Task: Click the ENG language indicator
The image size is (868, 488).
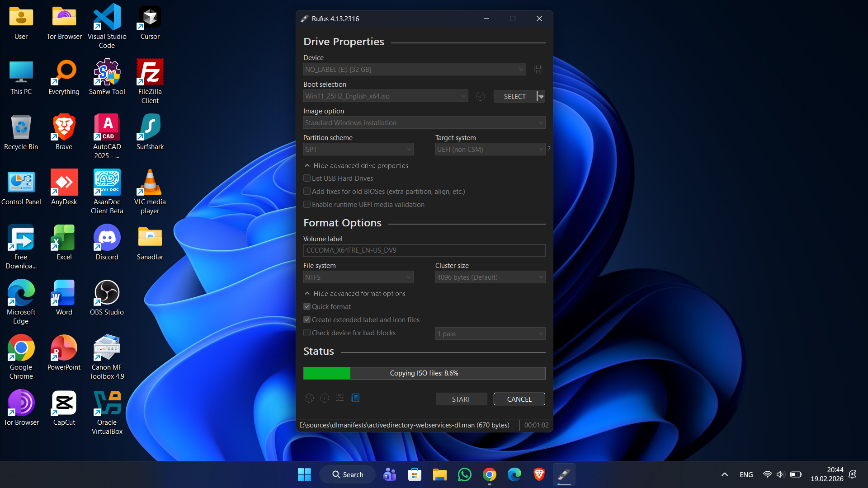Action: click(x=746, y=474)
